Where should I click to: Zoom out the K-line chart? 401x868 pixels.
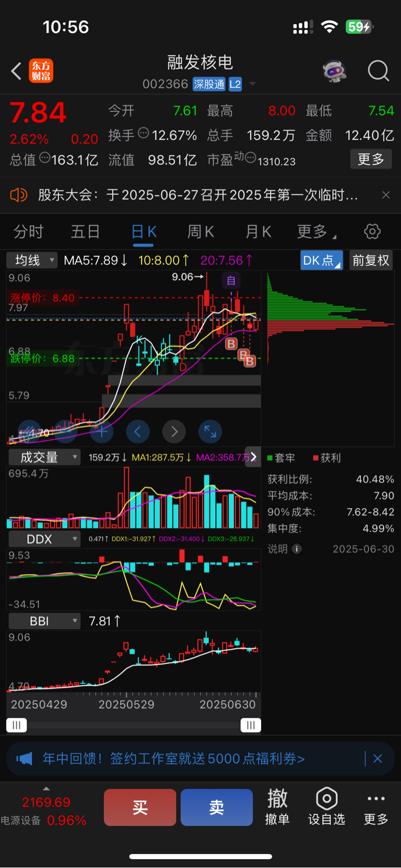[65, 432]
